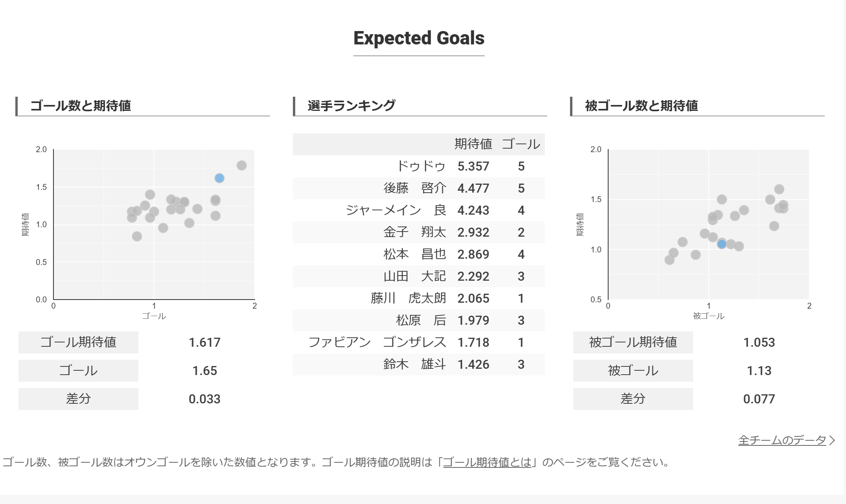Image resolution: width=846 pixels, height=504 pixels.
Task: Open the ゴール期待値とは explanation link
Action: coord(487,462)
